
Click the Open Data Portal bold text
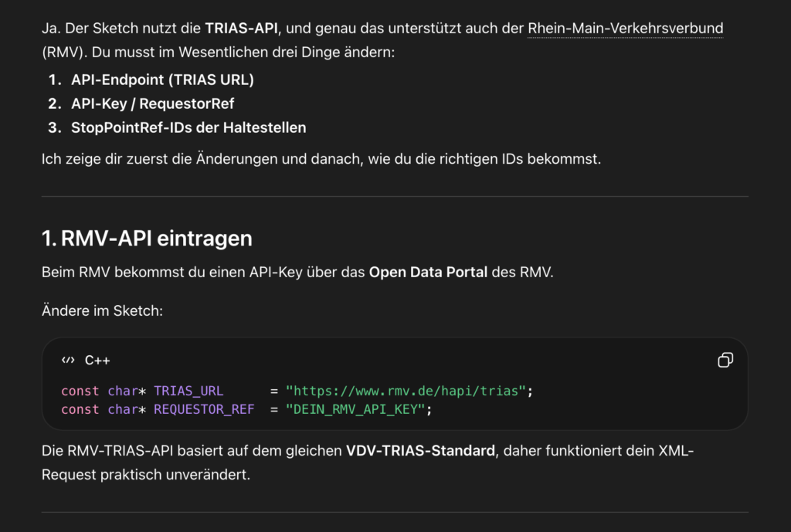428,272
